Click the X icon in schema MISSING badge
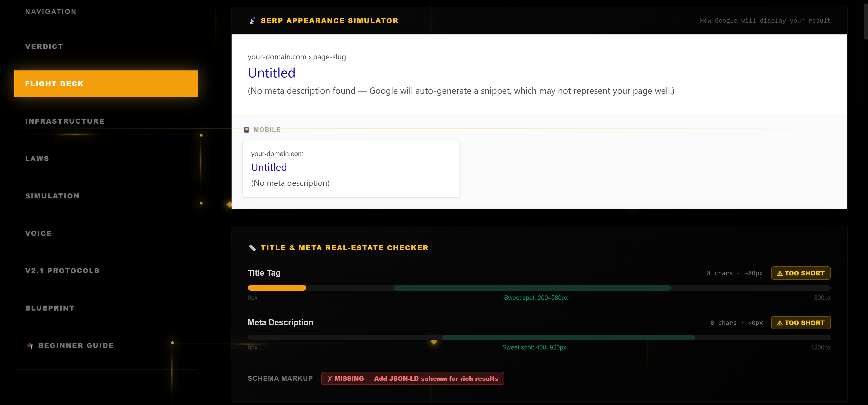Screen dimensions: 868x405 329,379
